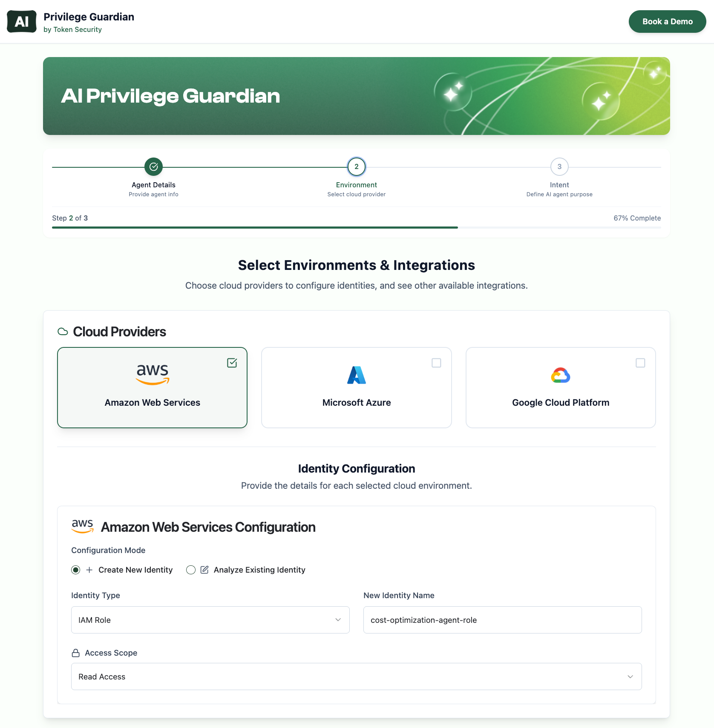Check the Microsoft Azure checkbox
This screenshot has height=728, width=714.
pos(436,363)
